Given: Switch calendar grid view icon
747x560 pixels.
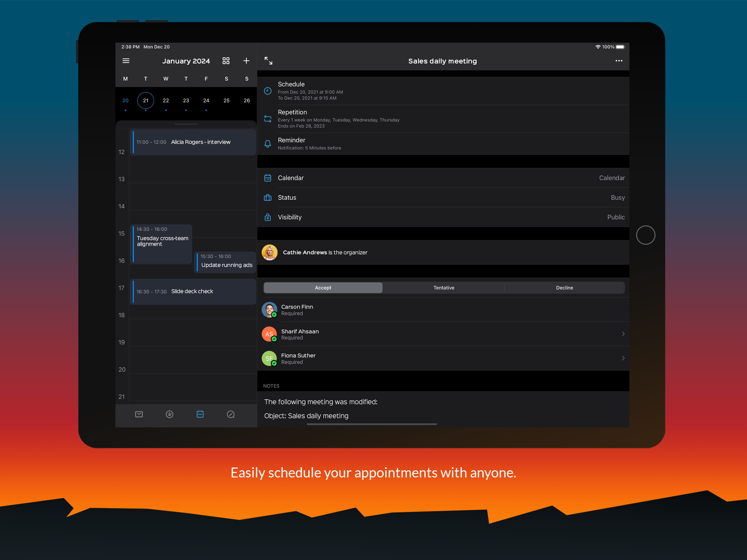Looking at the screenshot, I should (x=226, y=61).
